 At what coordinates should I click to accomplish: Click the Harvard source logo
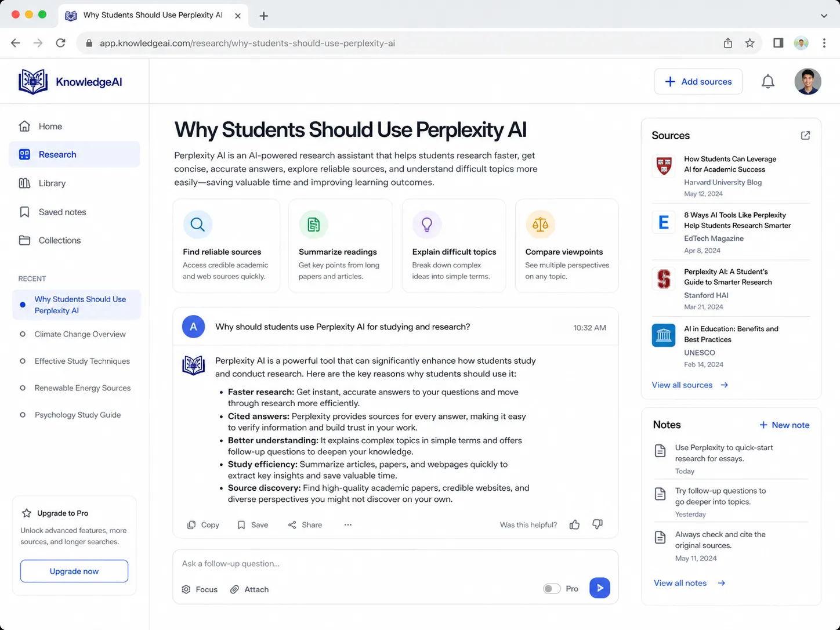tap(664, 166)
